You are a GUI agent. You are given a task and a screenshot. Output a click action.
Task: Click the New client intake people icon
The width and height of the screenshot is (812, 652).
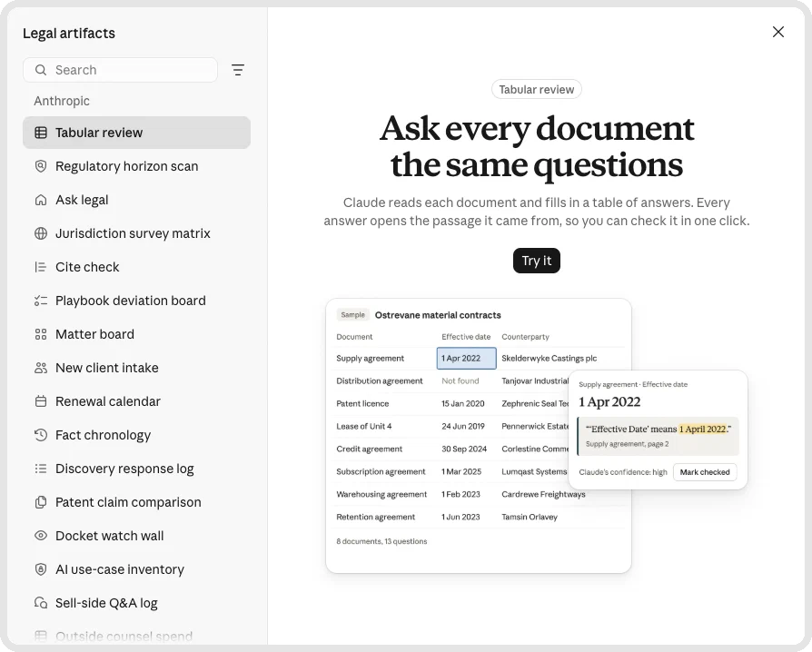40,368
